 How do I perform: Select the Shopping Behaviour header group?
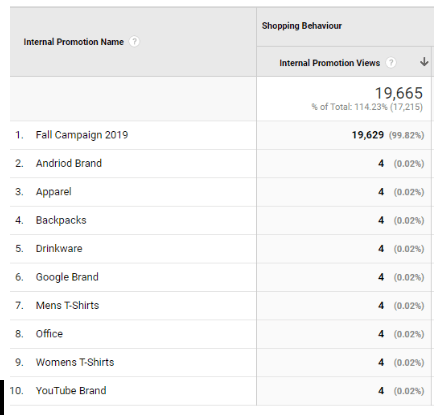tap(302, 26)
